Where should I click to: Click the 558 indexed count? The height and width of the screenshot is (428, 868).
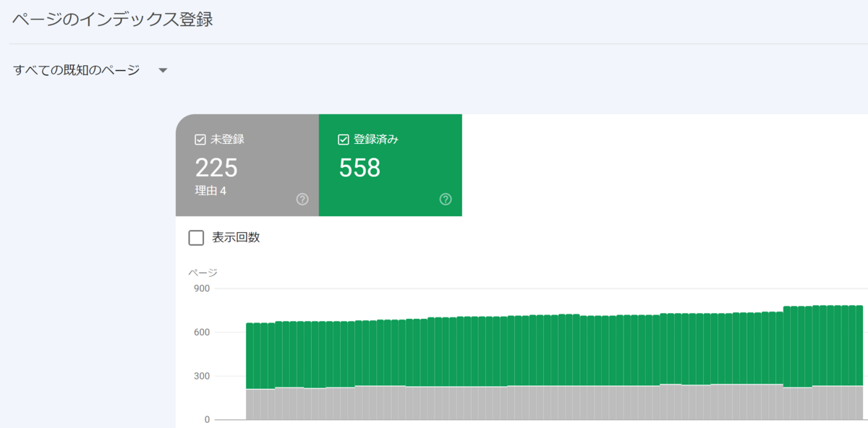coord(359,168)
